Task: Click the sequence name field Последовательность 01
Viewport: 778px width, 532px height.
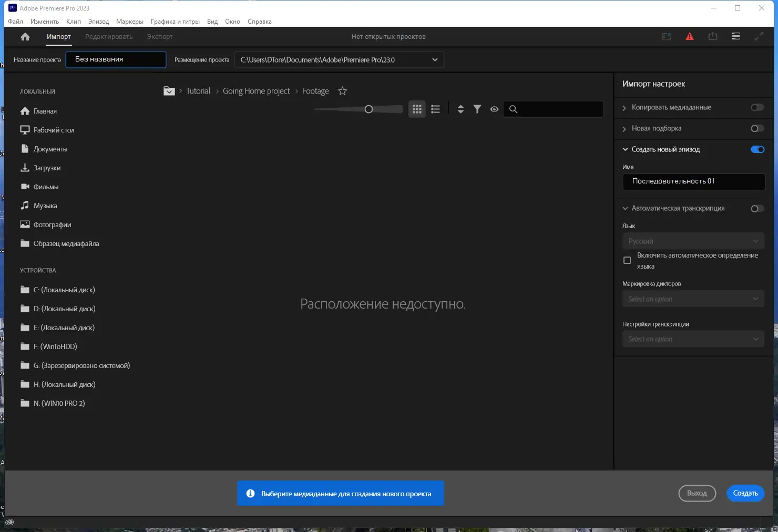Action: coord(694,181)
